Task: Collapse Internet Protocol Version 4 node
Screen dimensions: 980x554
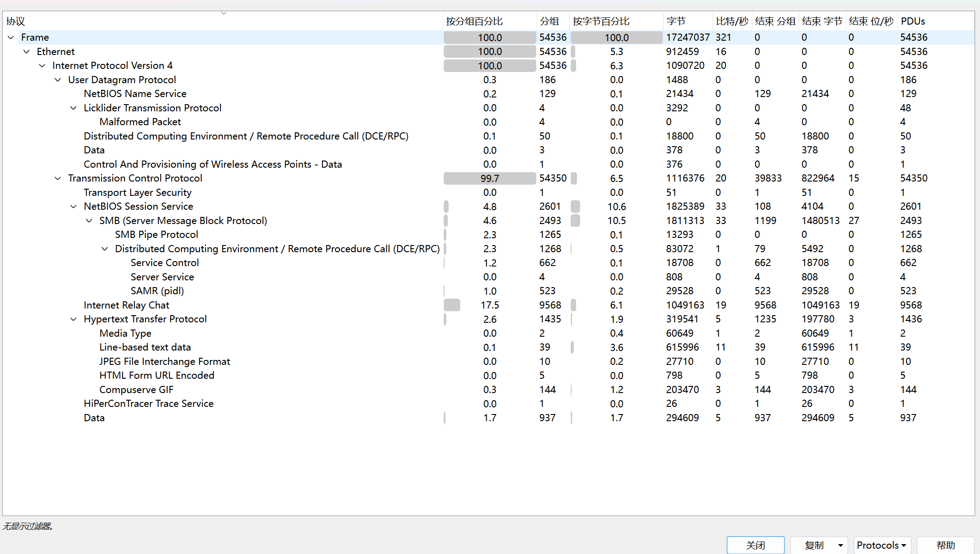Action: click(42, 66)
